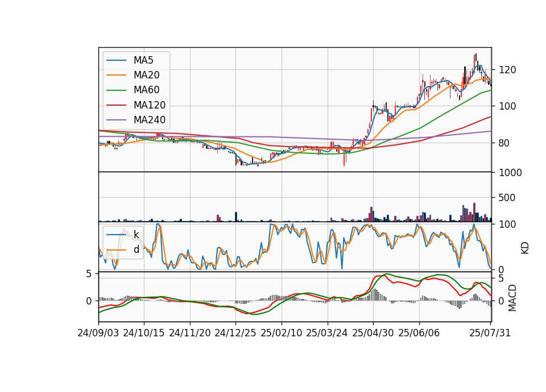Image resolution: width=546 pixels, height=392 pixels.
Task: Click the 25/06/06 date label
Action: tap(419, 333)
